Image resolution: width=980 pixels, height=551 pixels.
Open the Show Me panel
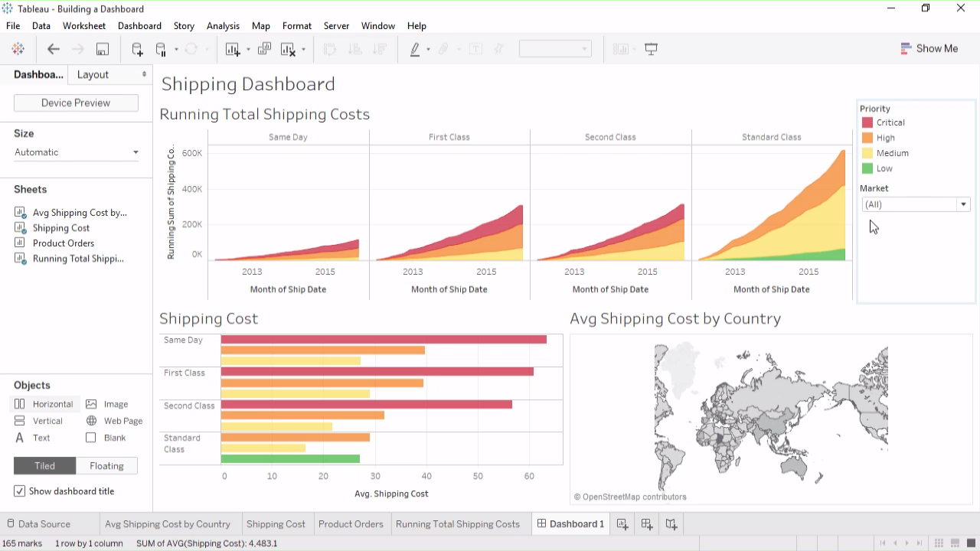[929, 48]
